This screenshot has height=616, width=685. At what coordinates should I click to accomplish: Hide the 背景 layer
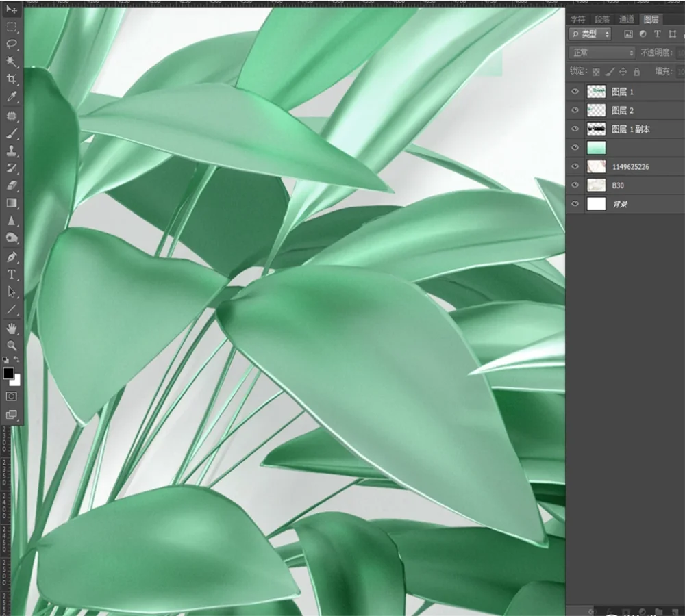click(x=575, y=204)
